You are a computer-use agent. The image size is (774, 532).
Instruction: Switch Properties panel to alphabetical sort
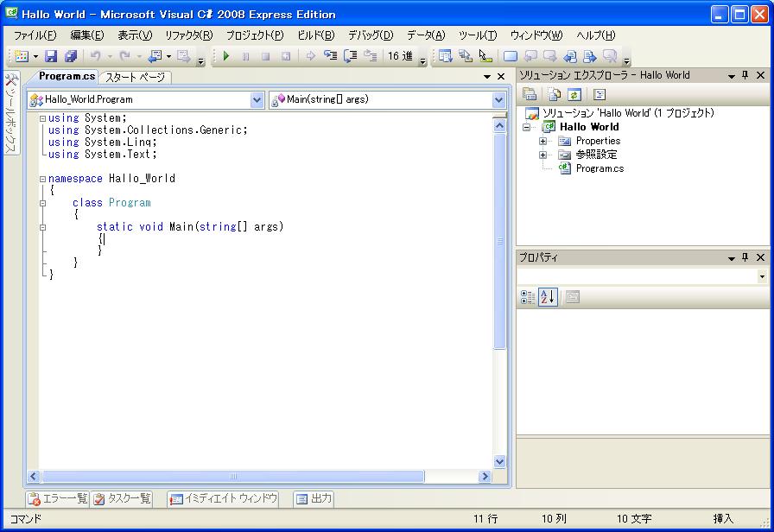[548, 297]
